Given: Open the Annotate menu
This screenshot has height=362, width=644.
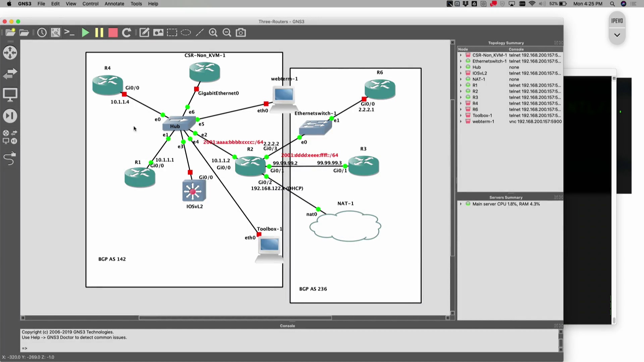Looking at the screenshot, I should 114,4.
